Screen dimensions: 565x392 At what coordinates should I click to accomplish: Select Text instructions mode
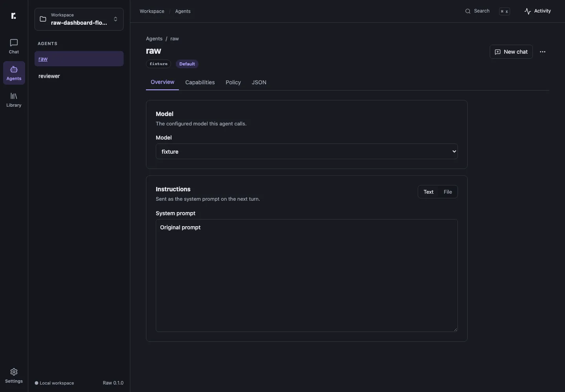coord(428,192)
